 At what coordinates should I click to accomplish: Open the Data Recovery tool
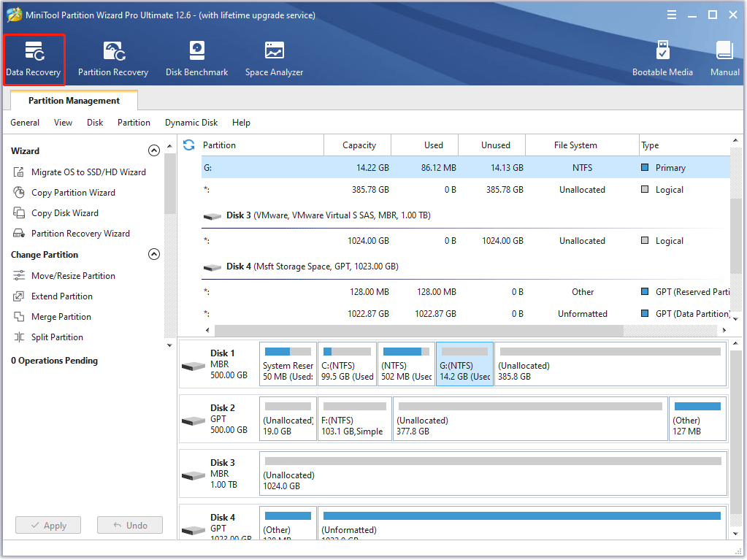tap(34, 60)
